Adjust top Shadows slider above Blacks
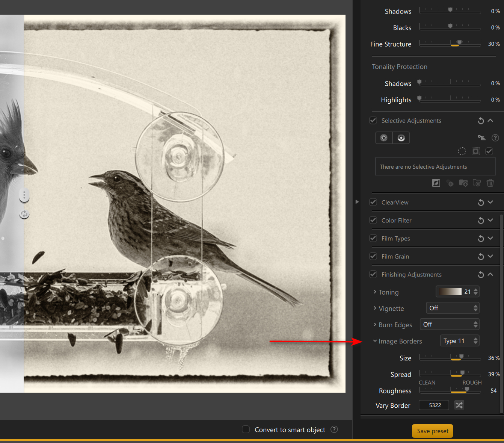504x443 pixels. 450,11
